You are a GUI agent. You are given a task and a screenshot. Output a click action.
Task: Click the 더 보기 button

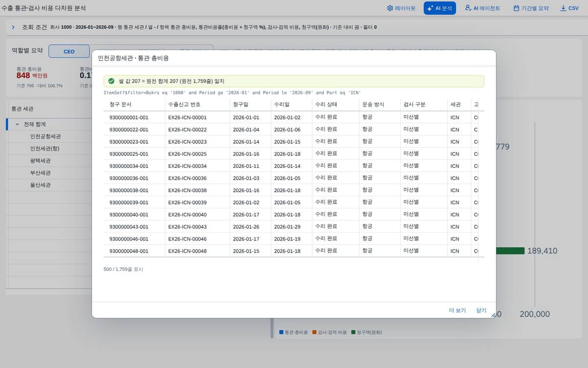(x=457, y=311)
